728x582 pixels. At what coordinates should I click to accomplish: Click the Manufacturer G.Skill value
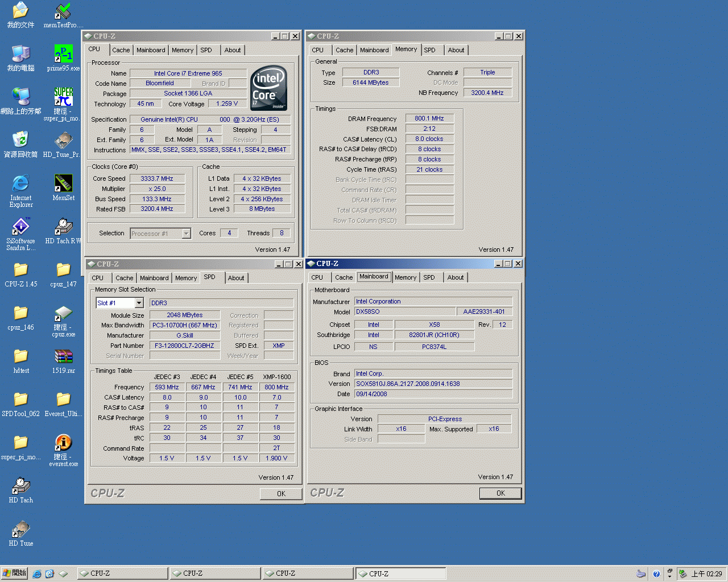tap(185, 335)
